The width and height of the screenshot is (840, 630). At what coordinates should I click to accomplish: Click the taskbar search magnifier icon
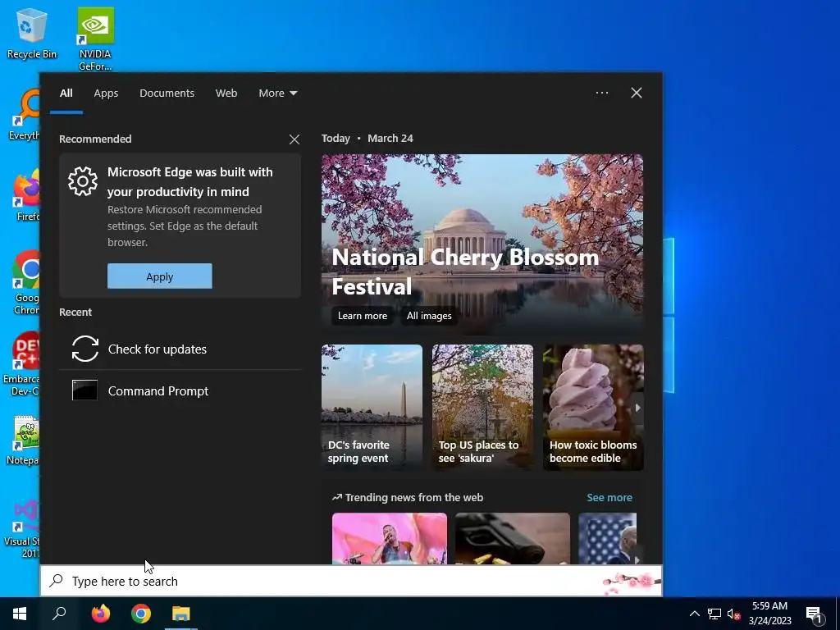[x=59, y=614]
